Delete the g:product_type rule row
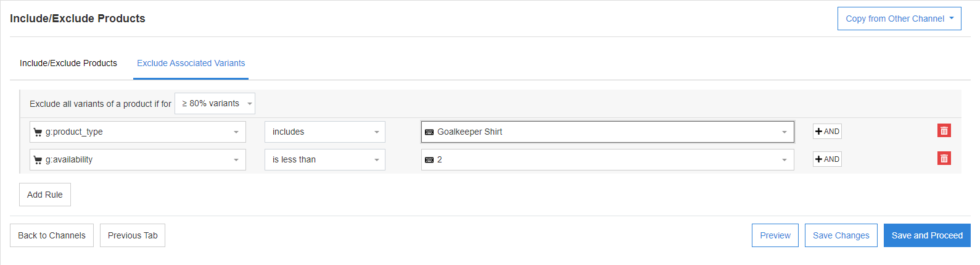The width and height of the screenshot is (980, 265). (x=944, y=131)
